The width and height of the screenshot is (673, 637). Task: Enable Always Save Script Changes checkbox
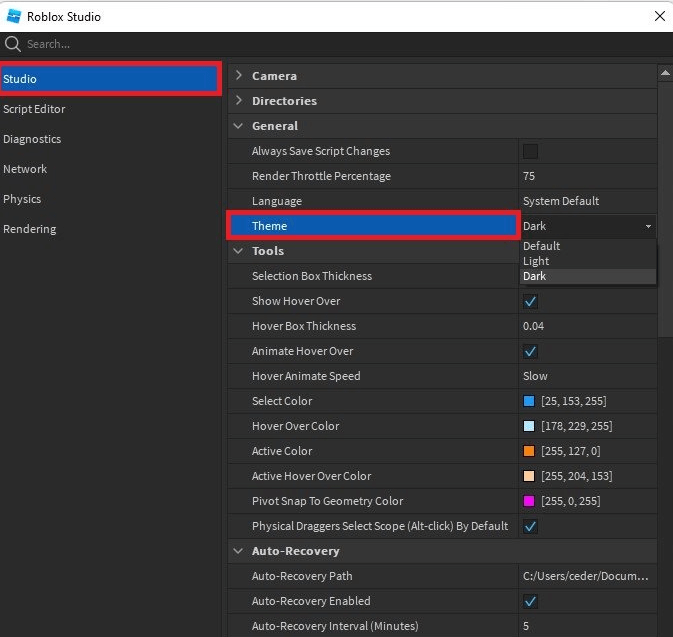coord(530,151)
